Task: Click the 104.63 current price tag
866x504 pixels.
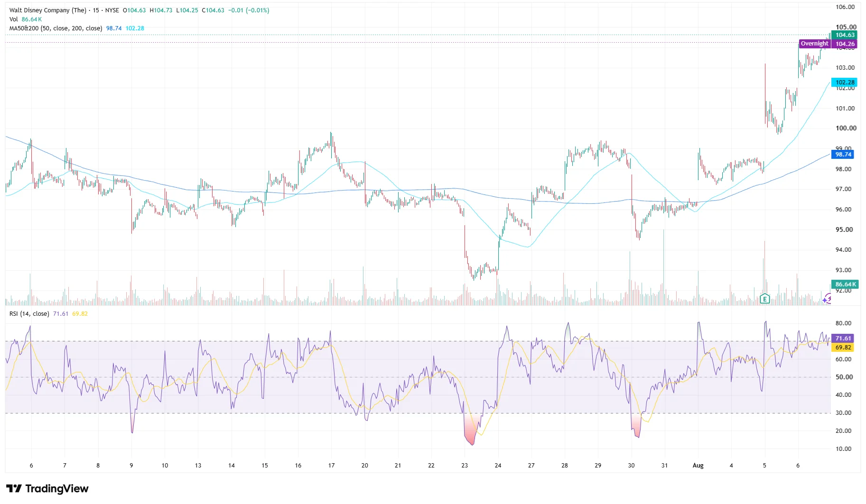Action: (845, 35)
